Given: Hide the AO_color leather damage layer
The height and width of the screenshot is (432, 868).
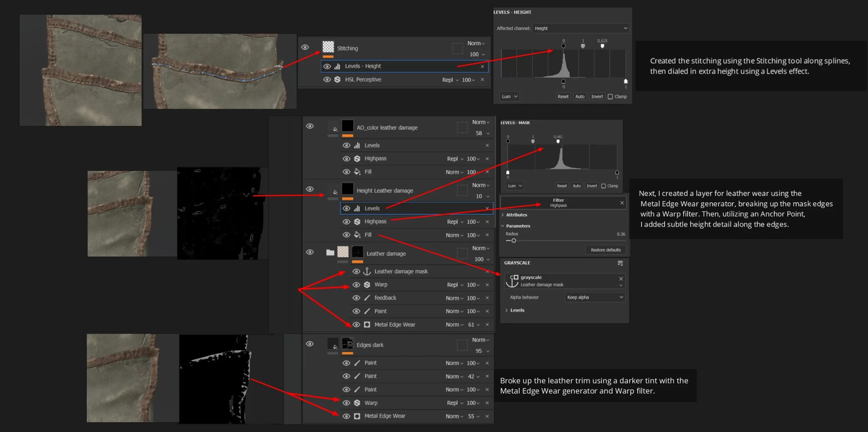Looking at the screenshot, I should [310, 126].
